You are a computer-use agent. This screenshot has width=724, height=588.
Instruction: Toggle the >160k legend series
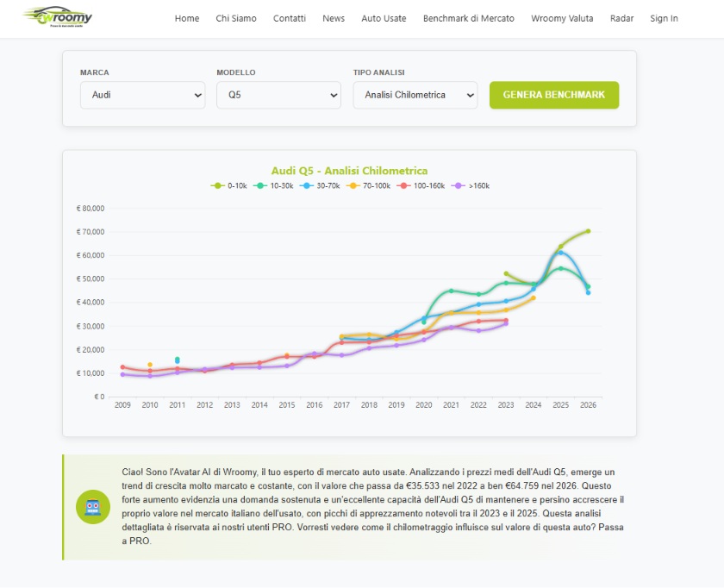coord(470,185)
